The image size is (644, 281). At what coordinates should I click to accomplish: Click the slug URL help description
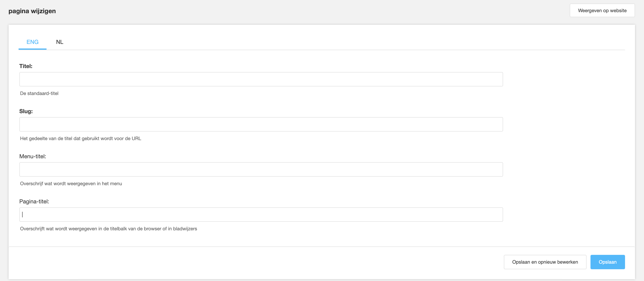tap(80, 139)
